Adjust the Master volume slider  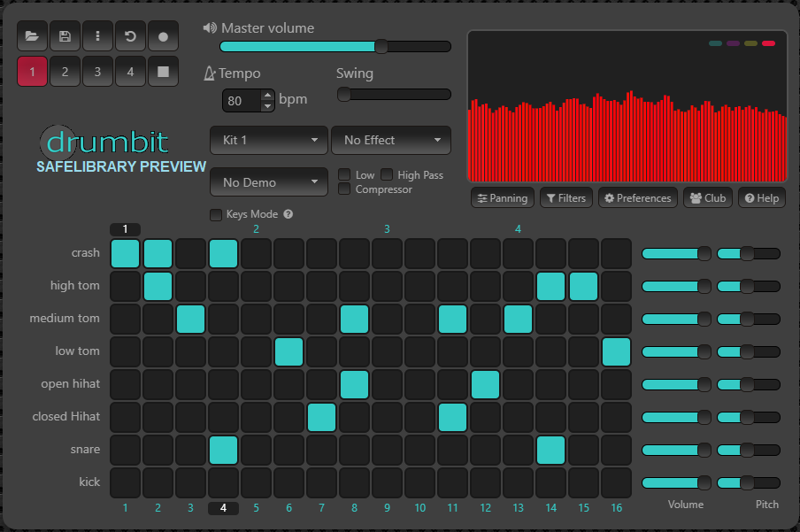[x=381, y=46]
